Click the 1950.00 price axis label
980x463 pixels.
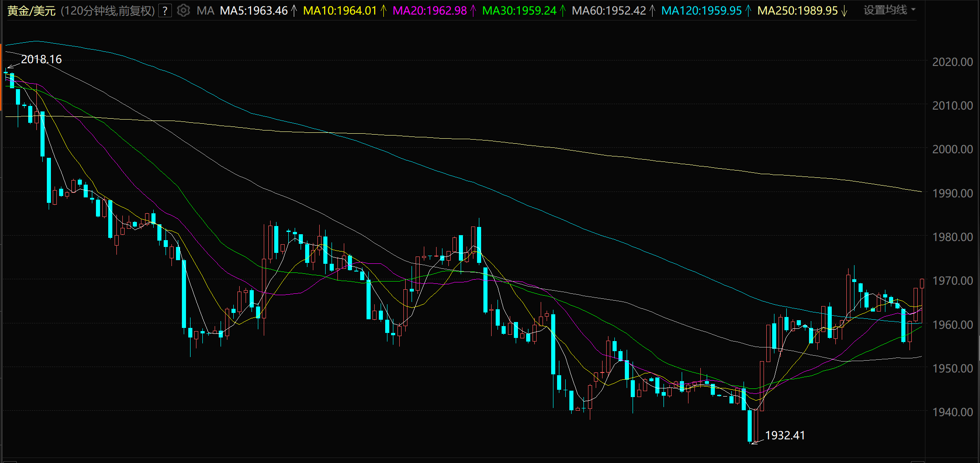(952, 368)
